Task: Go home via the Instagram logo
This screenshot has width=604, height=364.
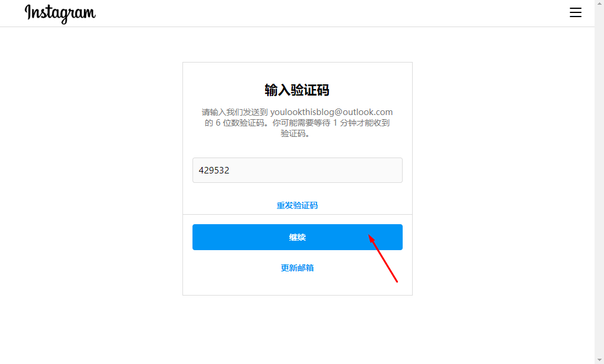Action: (x=60, y=14)
